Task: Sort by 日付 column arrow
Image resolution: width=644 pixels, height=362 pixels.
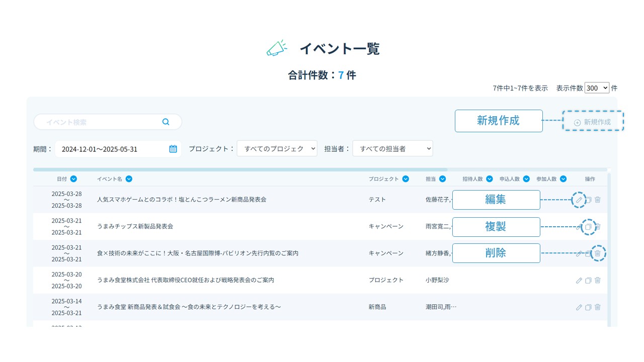Action: coord(74,179)
